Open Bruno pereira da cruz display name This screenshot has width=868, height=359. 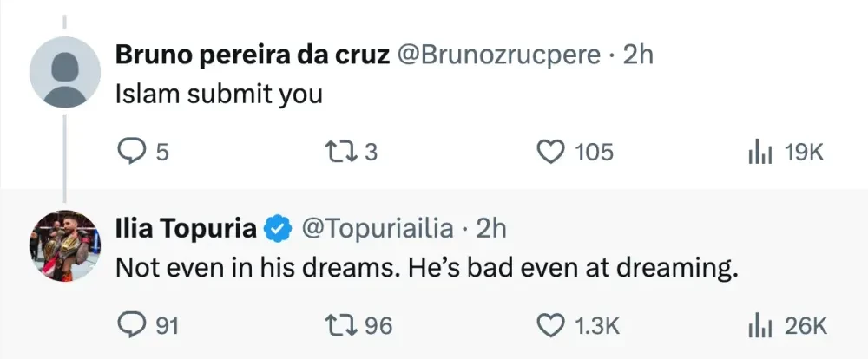252,55
